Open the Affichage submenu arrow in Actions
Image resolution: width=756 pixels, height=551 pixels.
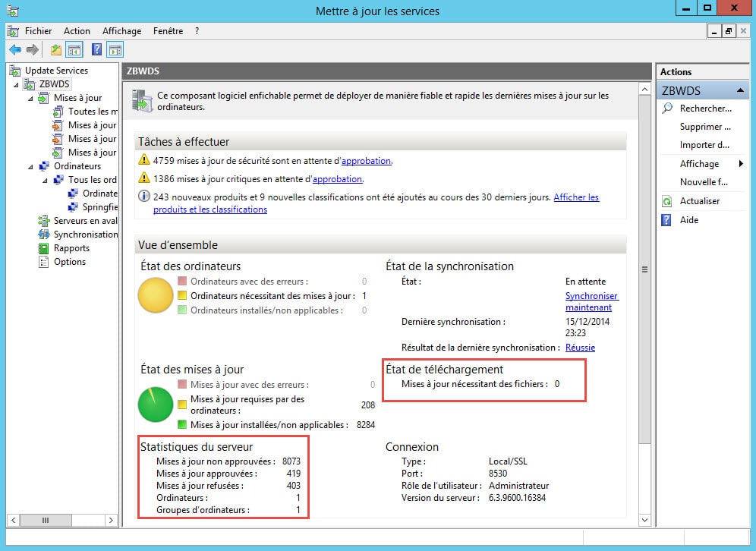pos(741,164)
